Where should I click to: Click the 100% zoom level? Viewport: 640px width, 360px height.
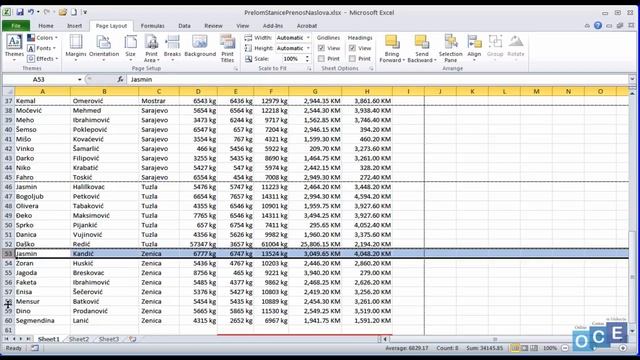(550, 348)
